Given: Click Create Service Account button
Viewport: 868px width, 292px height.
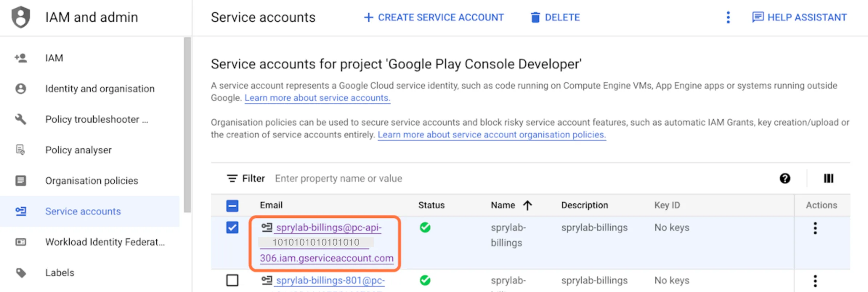Looking at the screenshot, I should coord(434,17).
